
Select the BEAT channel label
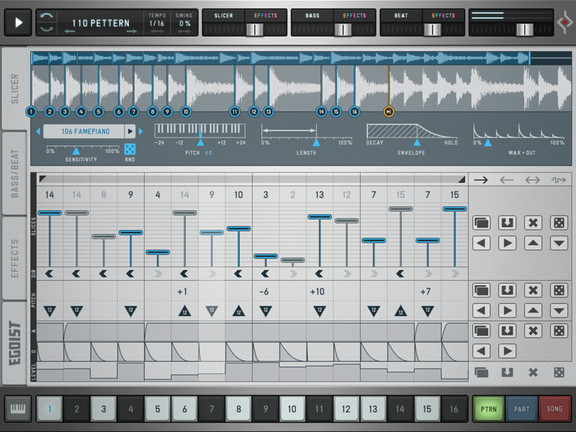click(401, 15)
